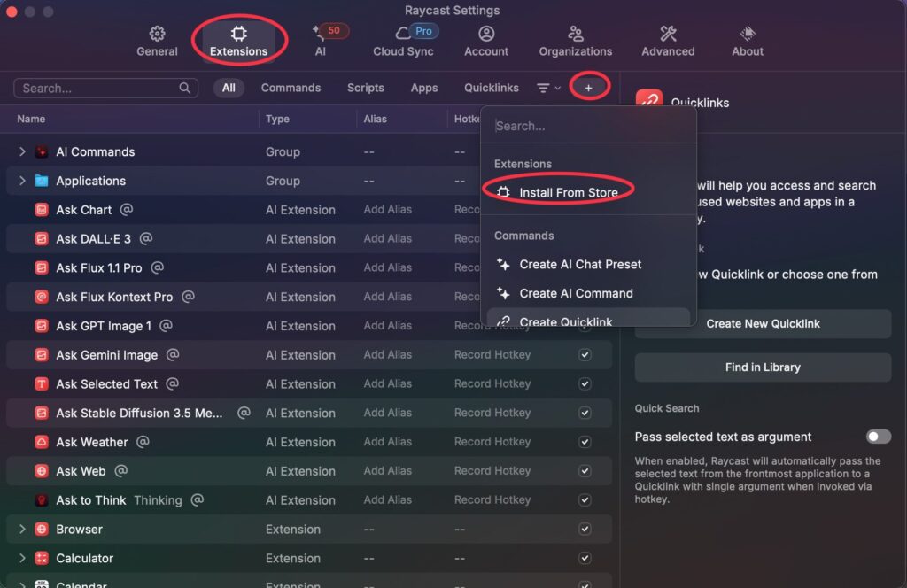Select Install From Store menu item
Viewport: 907px width, 588px height.
568,192
